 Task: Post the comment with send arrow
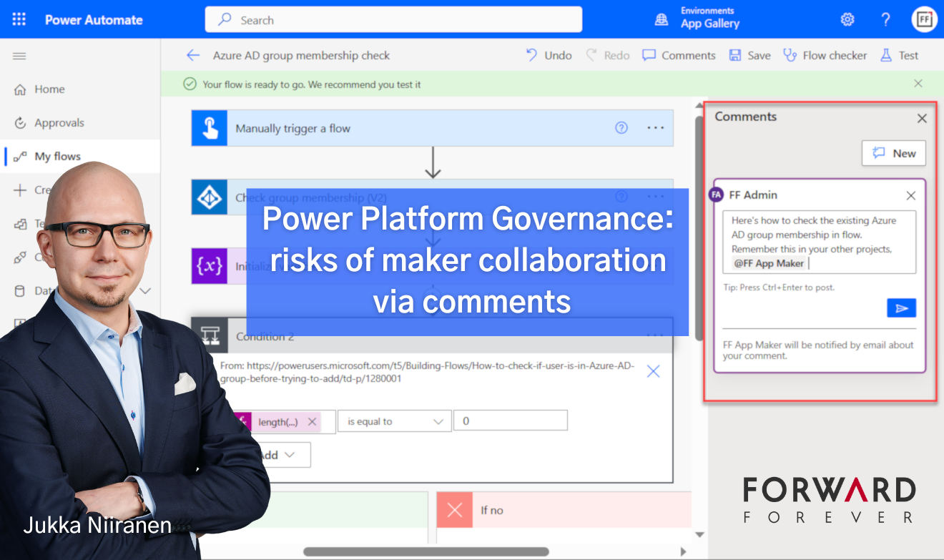[x=902, y=308]
